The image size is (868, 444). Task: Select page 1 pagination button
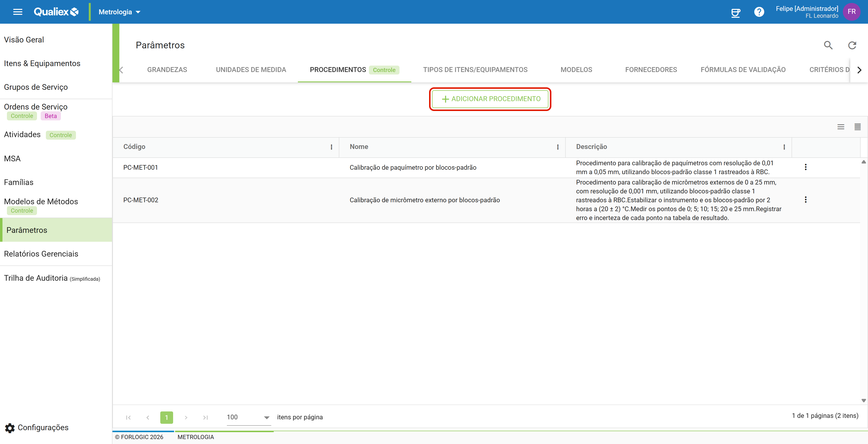click(166, 417)
